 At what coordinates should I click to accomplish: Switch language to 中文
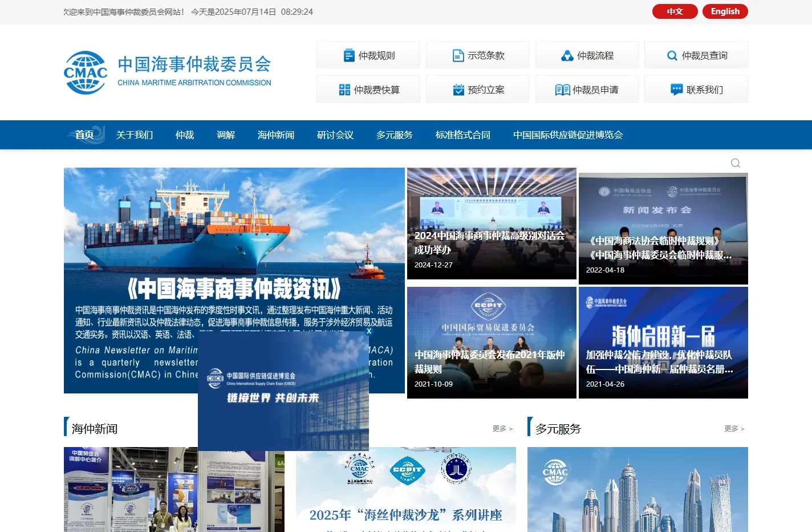click(x=675, y=11)
